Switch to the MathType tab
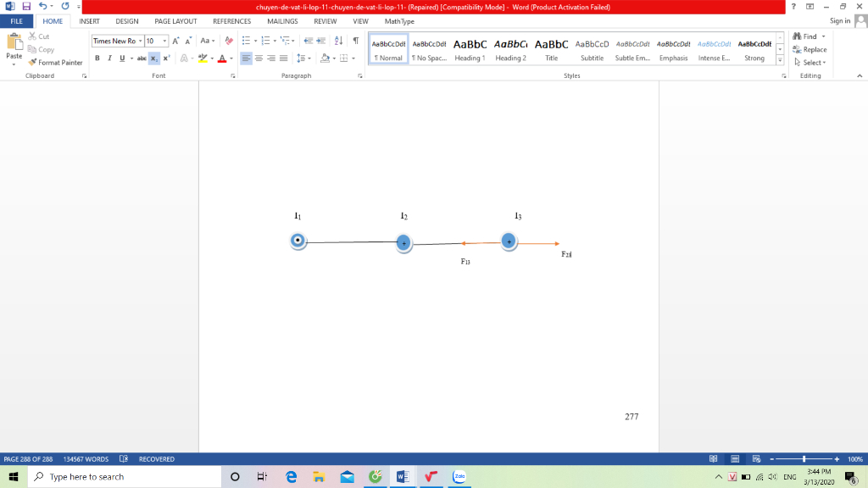The width and height of the screenshot is (868, 488). pyautogui.click(x=399, y=21)
